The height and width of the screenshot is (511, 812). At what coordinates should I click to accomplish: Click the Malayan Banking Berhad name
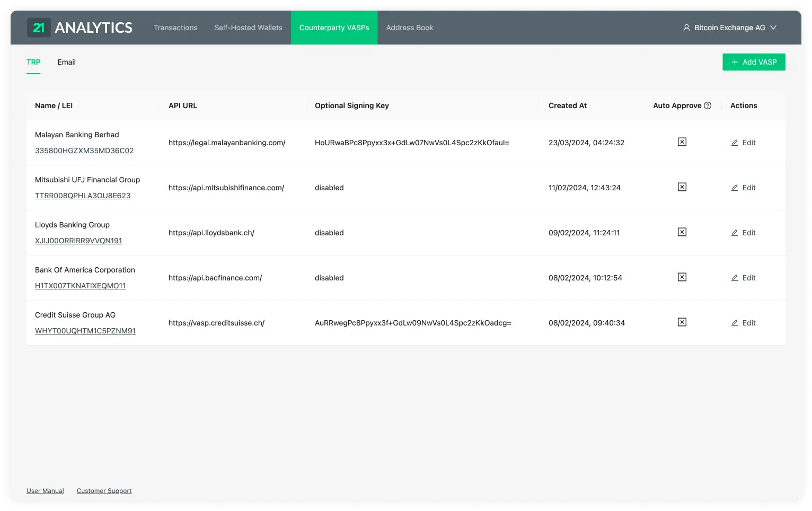pyautogui.click(x=77, y=135)
